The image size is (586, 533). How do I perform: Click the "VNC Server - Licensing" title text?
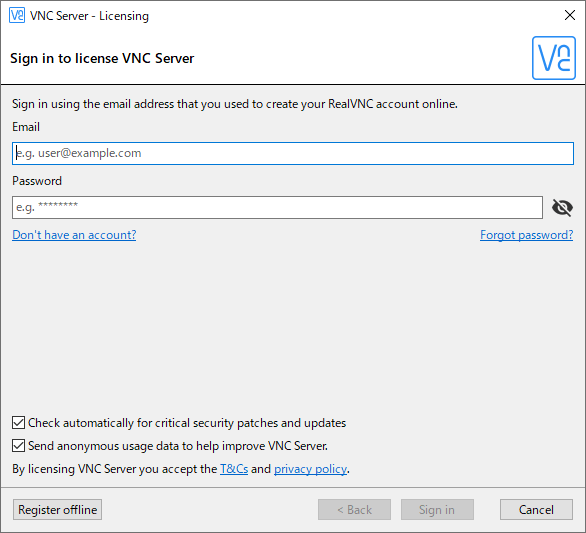click(x=89, y=16)
